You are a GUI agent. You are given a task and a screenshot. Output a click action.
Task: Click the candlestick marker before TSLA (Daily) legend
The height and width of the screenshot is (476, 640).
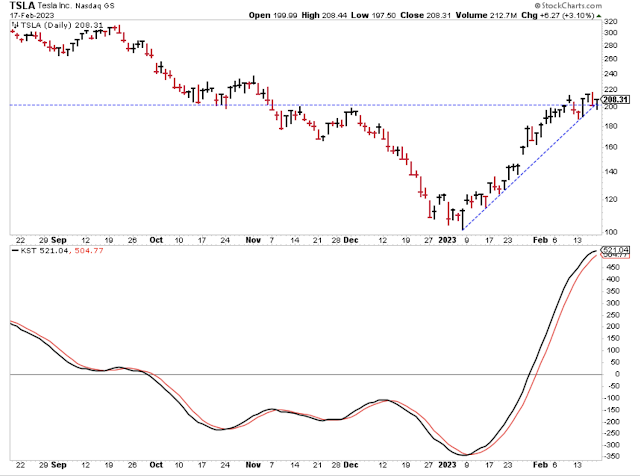[x=15, y=25]
